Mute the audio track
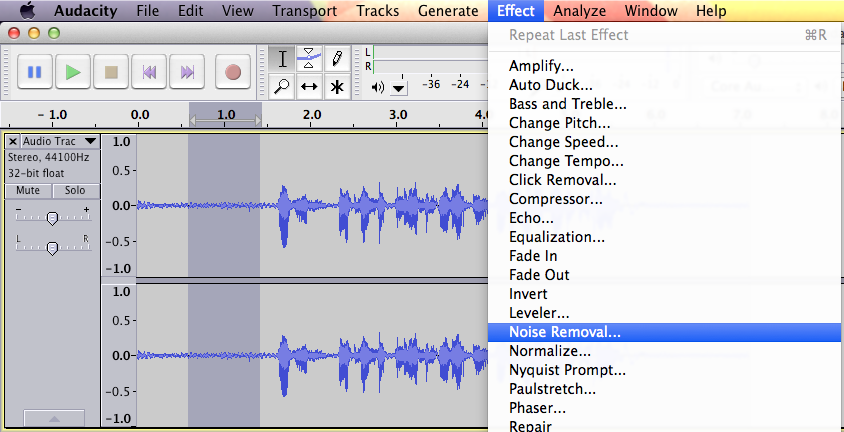Image resolution: width=844 pixels, height=432 pixels. [28, 190]
